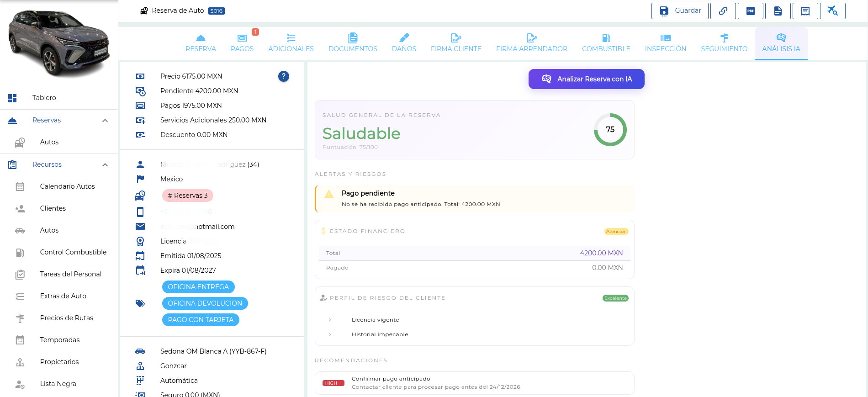The height and width of the screenshot is (397, 868).
Task: Click the circular 75 score gauge
Action: [x=610, y=130]
